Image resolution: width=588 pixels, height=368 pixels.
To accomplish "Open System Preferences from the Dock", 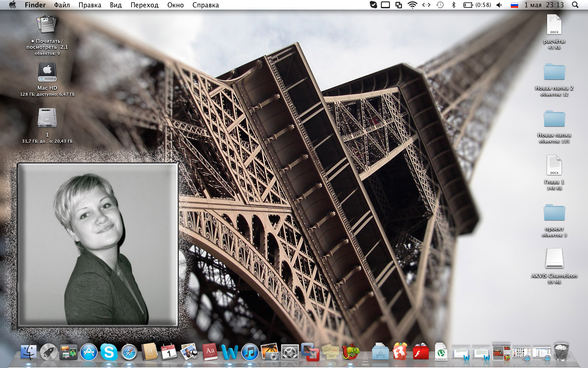I will tap(290, 352).
